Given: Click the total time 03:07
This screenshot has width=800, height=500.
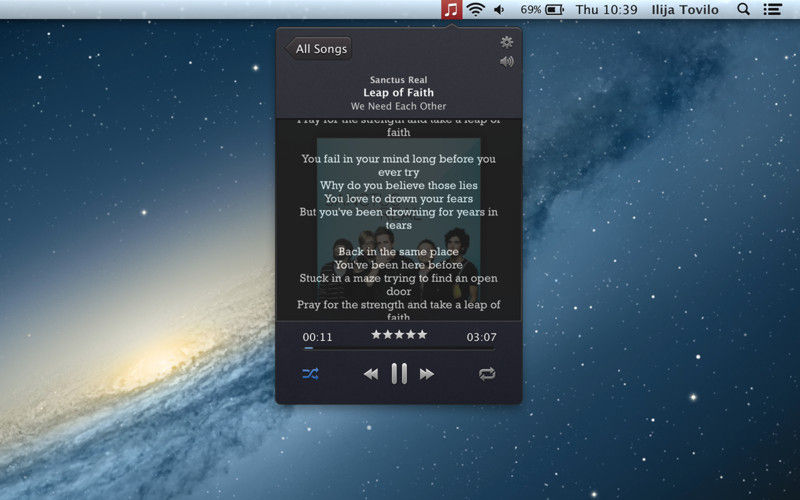Looking at the screenshot, I should (481, 337).
